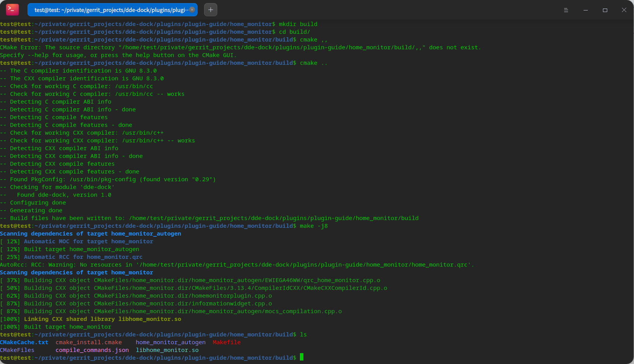Image resolution: width=634 pixels, height=364 pixels.
Task: Click the CMakeFiles directory name
Action: [x=17, y=350]
